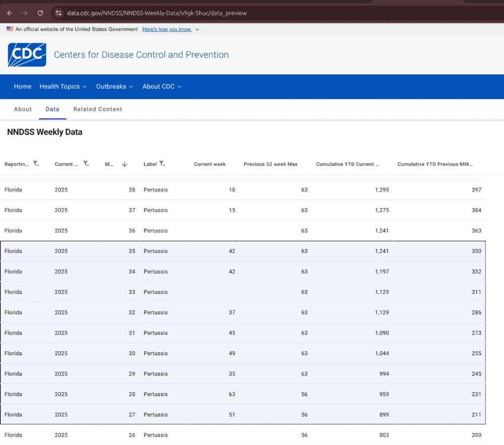Click the Previous 52 week Max header
Viewport: 504px width, 445px height.
[x=270, y=164]
